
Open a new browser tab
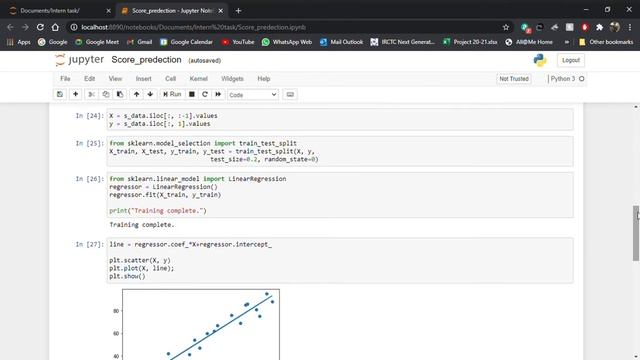coord(238,11)
